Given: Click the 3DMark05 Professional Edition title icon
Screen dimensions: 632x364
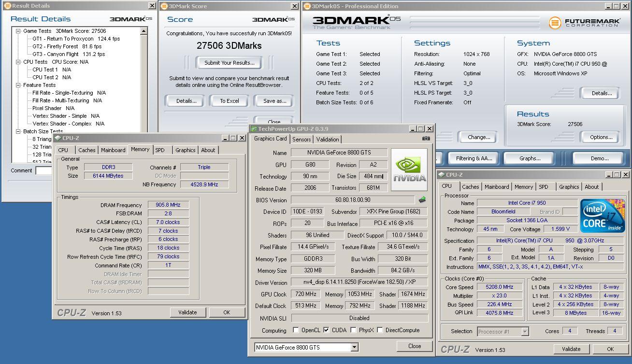Looking at the screenshot, I should [x=307, y=6].
